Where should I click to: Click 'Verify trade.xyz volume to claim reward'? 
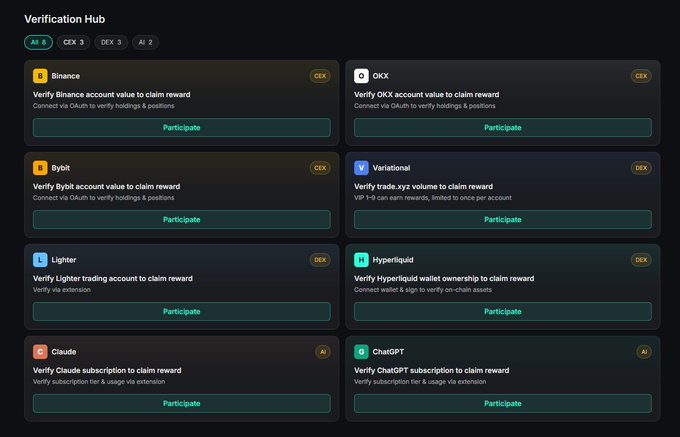[x=423, y=186]
